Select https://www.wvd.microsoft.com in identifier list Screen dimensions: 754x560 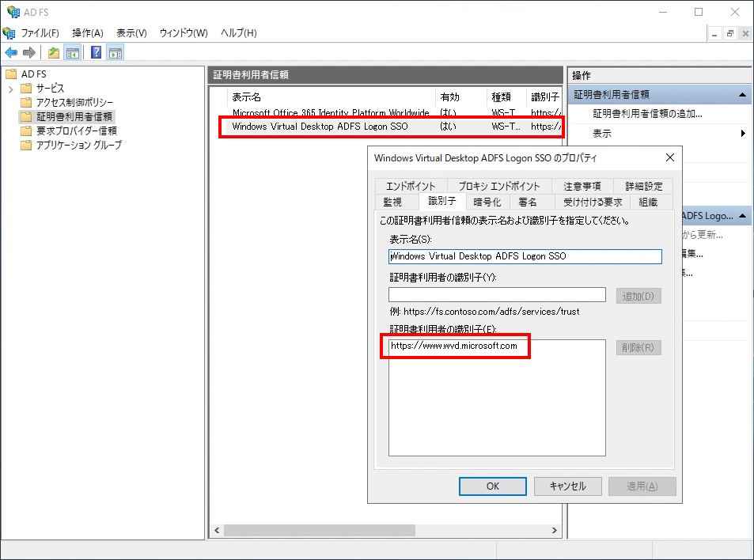point(454,346)
